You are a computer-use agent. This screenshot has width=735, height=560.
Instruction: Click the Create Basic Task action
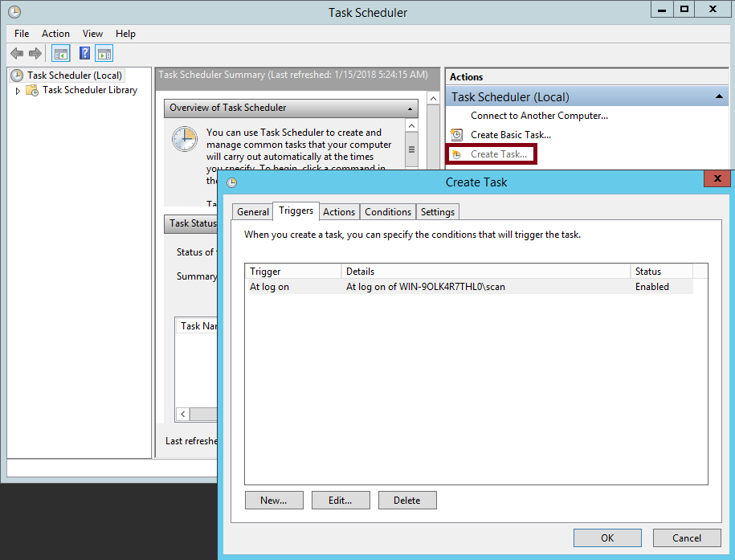point(510,135)
